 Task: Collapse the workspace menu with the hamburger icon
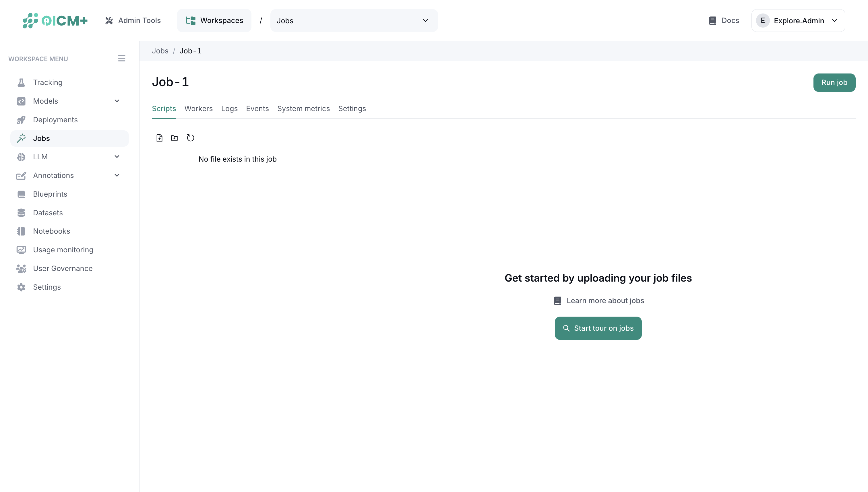(x=122, y=58)
